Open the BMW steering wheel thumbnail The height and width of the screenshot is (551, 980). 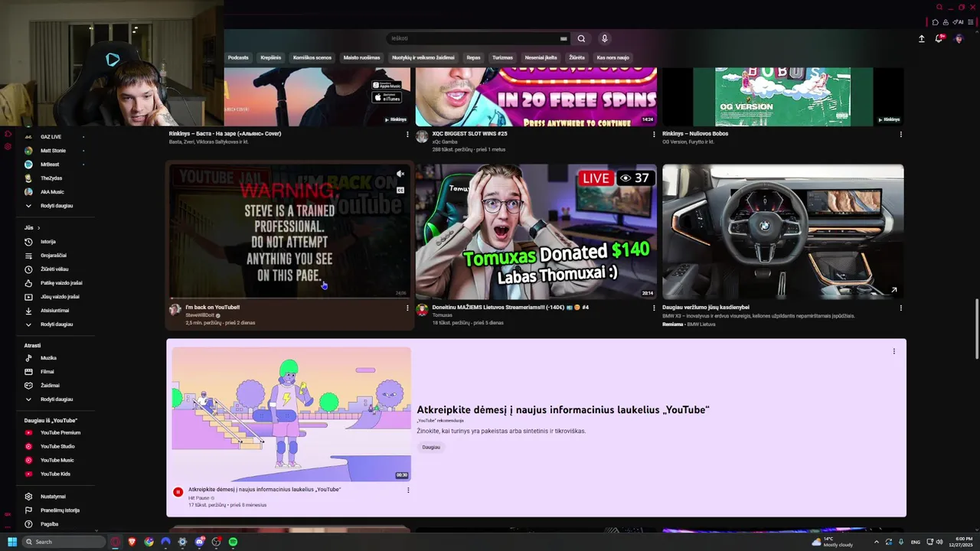782,232
